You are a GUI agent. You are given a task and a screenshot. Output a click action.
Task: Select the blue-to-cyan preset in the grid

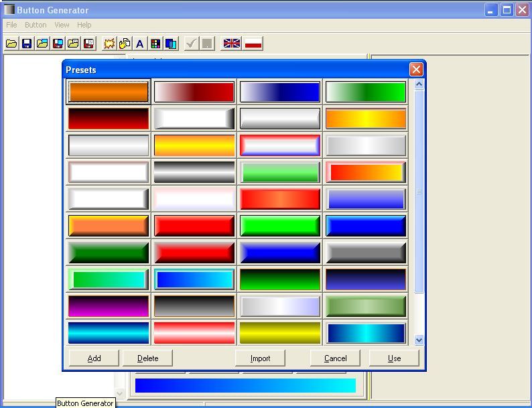click(194, 279)
